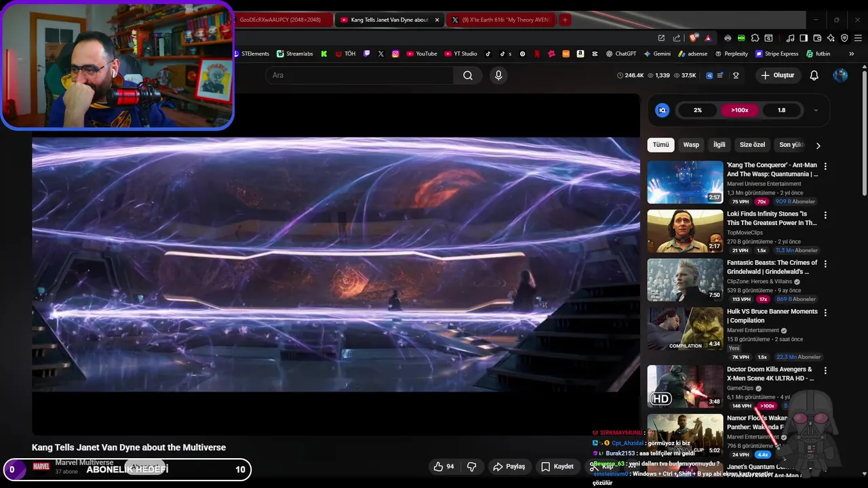
Task: Open more options for Fantastic Beasts video
Action: (825, 264)
